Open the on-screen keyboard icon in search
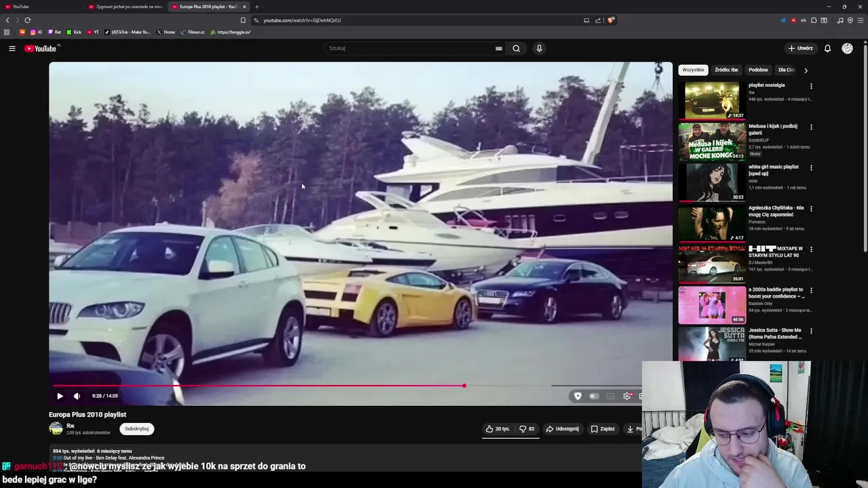The image size is (868, 488). 498,48
